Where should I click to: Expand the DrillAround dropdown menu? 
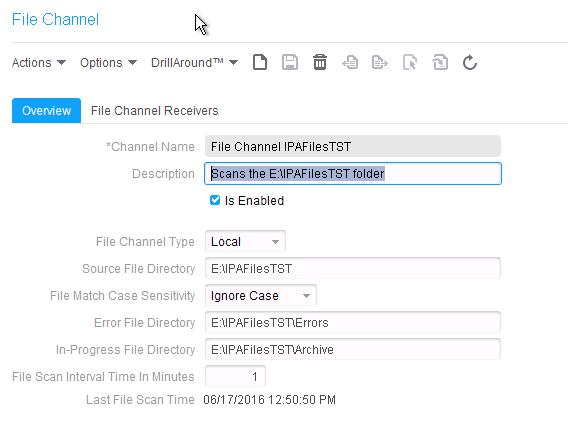[194, 63]
